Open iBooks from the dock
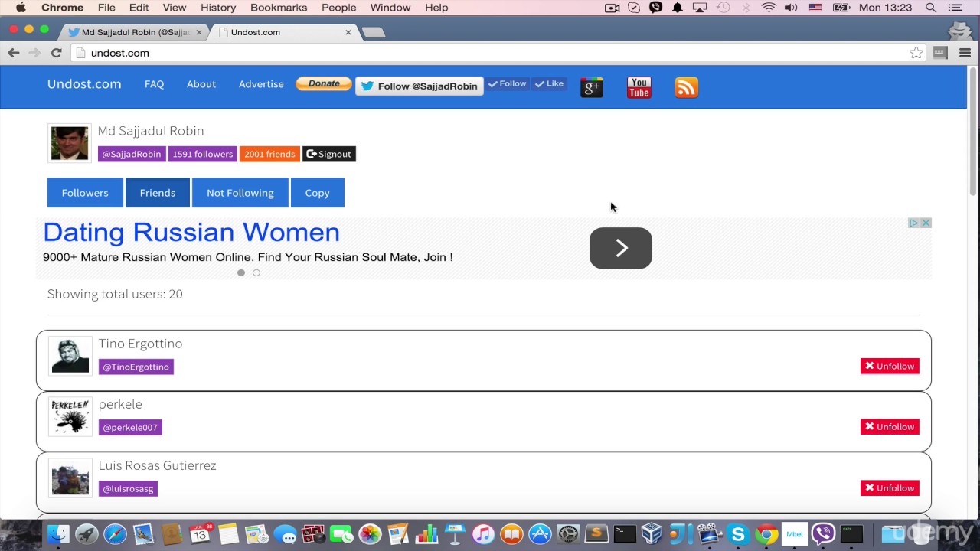This screenshot has width=980, height=551. tap(511, 533)
